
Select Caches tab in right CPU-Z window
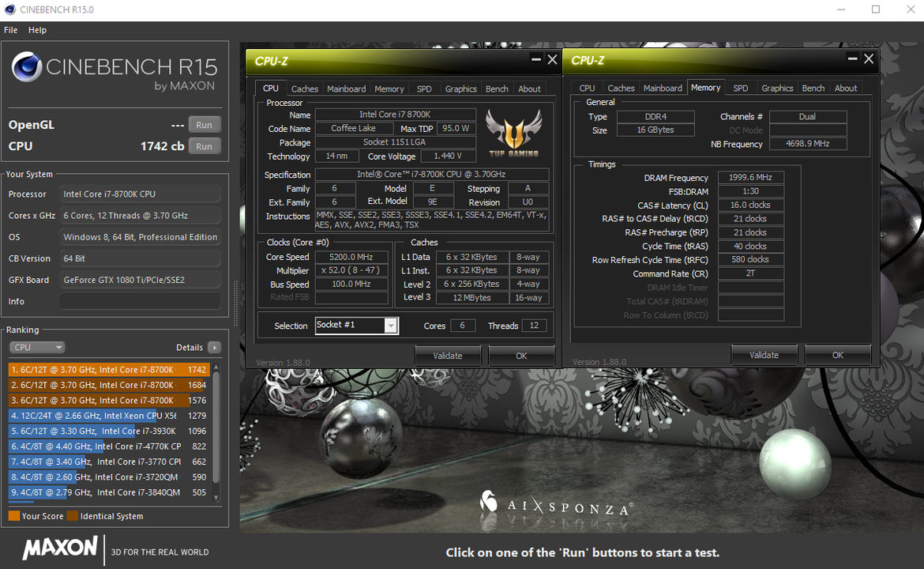621,88
